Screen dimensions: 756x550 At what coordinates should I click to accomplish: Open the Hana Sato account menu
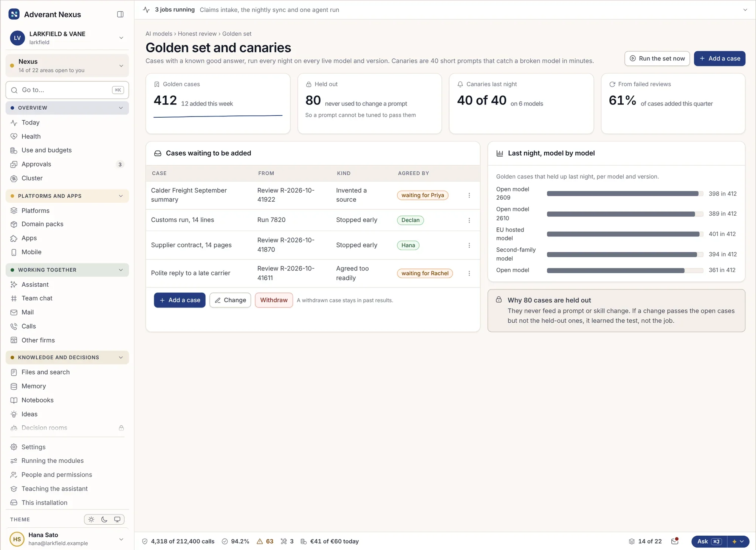pyautogui.click(x=67, y=539)
